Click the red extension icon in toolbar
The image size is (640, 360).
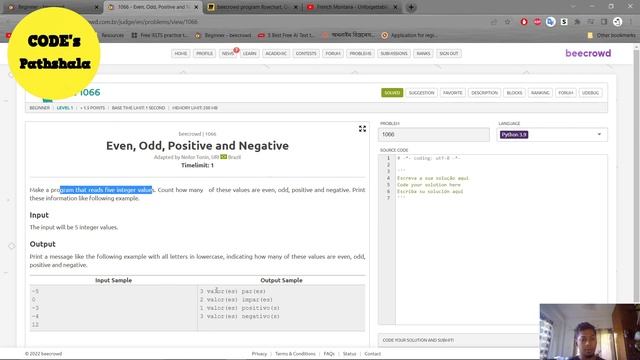(524, 22)
